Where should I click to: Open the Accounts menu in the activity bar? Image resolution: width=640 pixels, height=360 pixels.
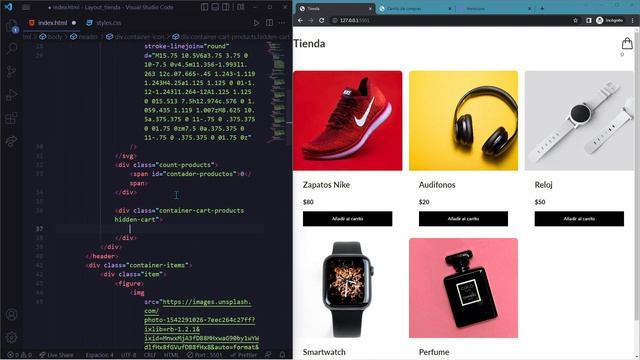tap(11, 314)
